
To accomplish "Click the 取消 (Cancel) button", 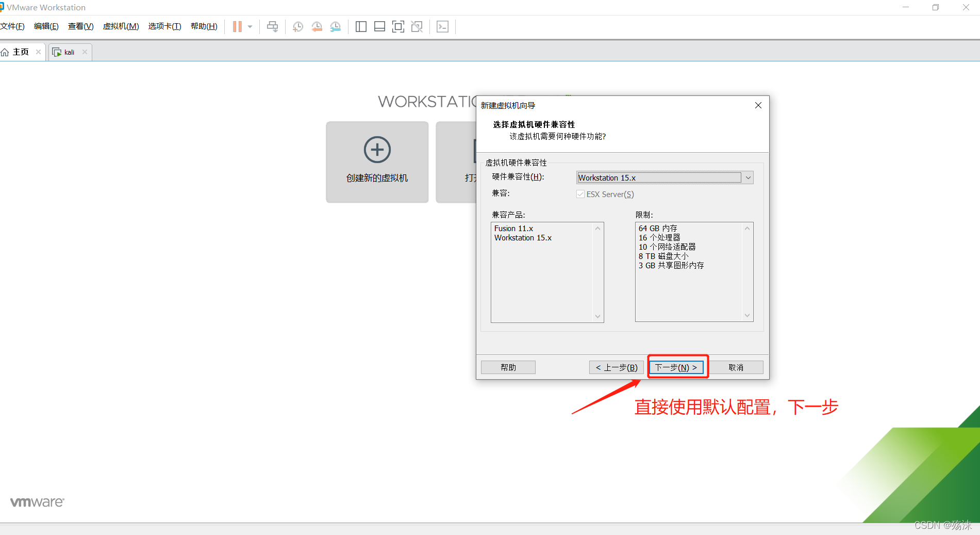I will [736, 367].
